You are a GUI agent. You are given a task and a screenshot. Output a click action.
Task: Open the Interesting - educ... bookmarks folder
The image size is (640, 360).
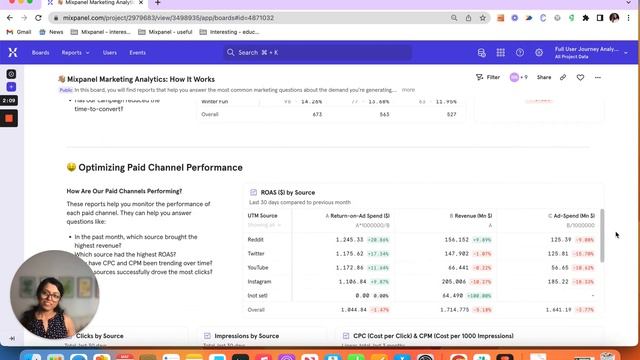tap(229, 32)
